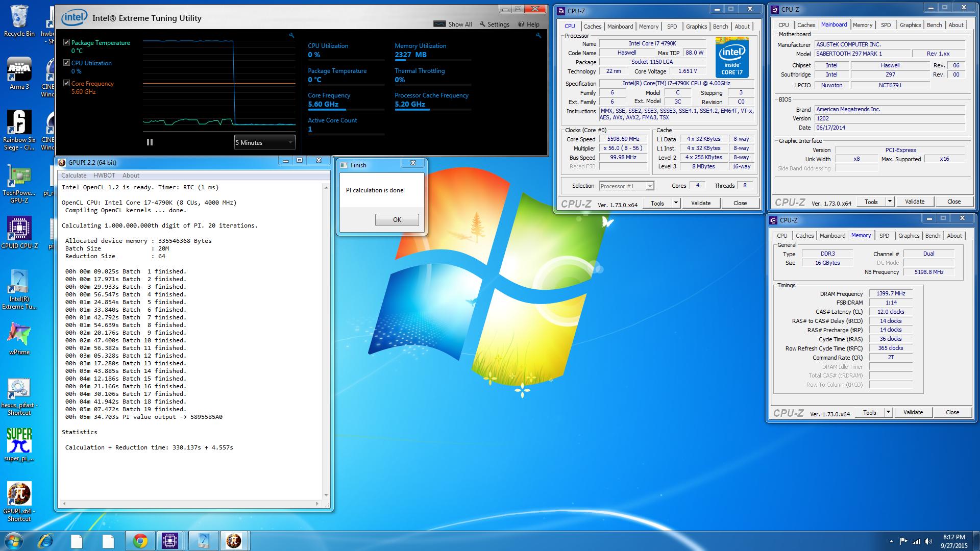Screen dimensions: 980x551
Task: Switch to Caches tab in first CPU-Z
Action: (x=592, y=27)
